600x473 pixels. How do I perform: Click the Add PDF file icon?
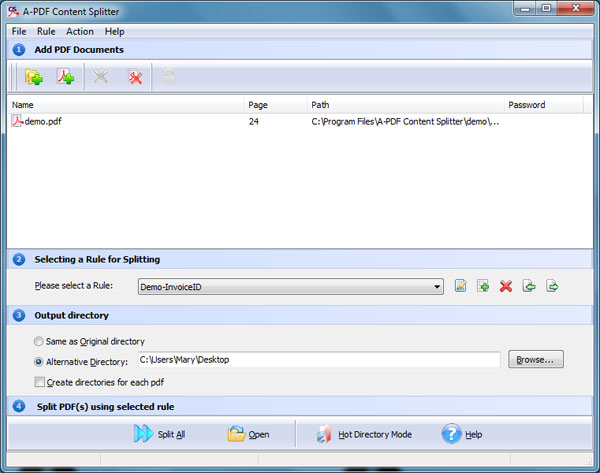(65, 77)
